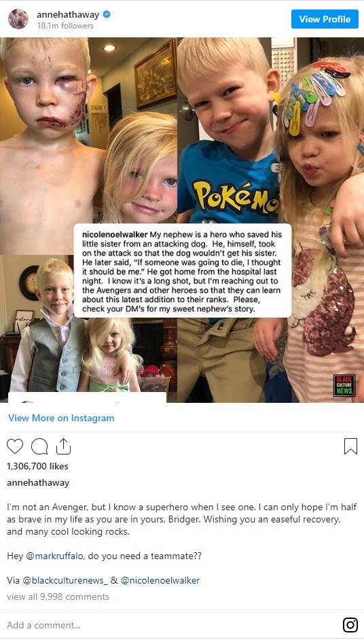Click the Instagram logo beside the comment field
The height and width of the screenshot is (642, 364).
point(350,625)
